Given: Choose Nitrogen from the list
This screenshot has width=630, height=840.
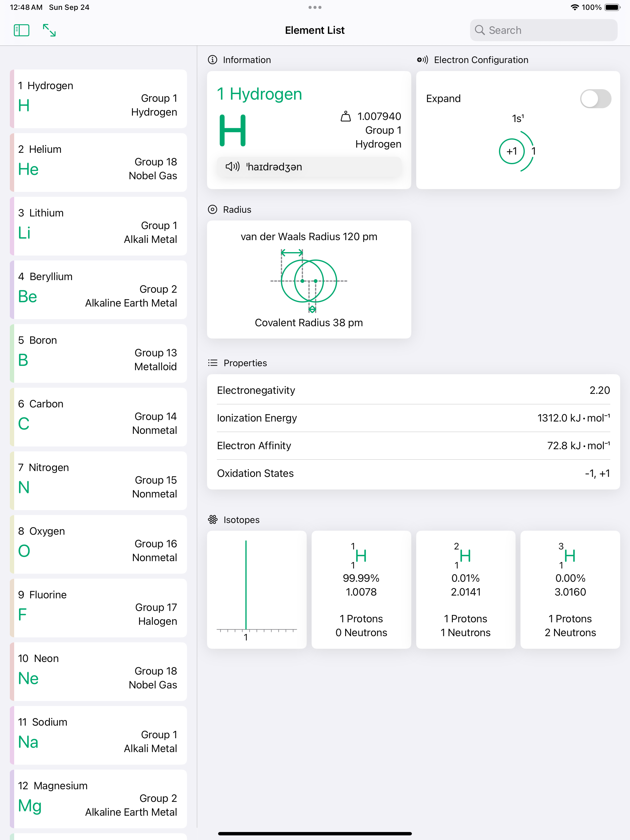Looking at the screenshot, I should coord(98,481).
